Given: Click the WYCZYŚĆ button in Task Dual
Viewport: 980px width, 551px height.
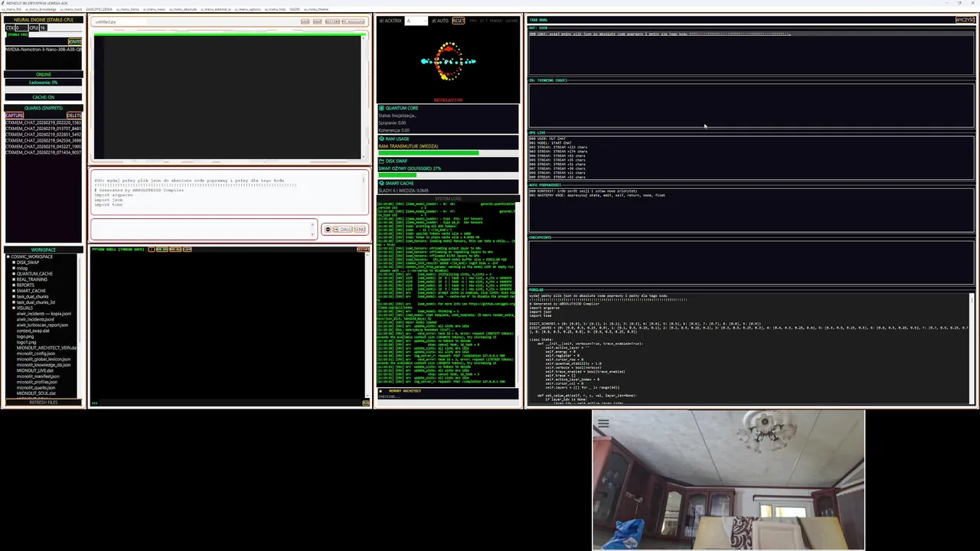Looking at the screenshot, I should tap(965, 20).
